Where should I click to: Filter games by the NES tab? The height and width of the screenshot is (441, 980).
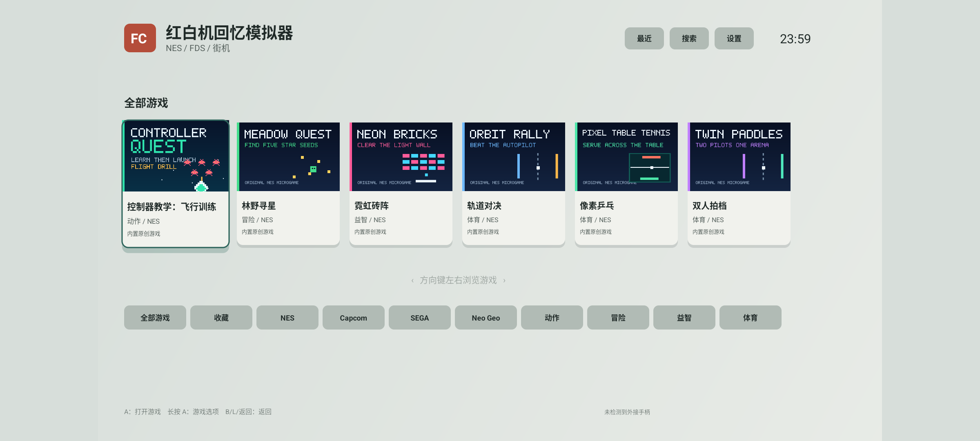tap(287, 318)
